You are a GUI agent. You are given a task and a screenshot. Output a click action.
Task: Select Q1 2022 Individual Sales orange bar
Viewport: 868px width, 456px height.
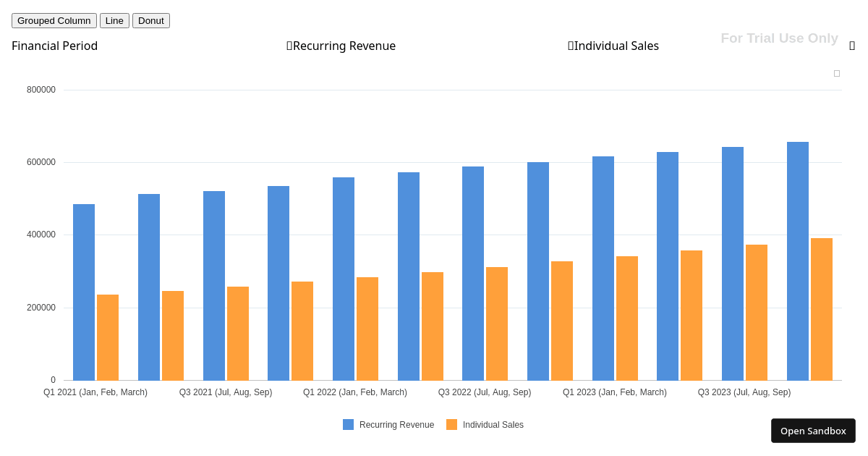tap(367, 329)
